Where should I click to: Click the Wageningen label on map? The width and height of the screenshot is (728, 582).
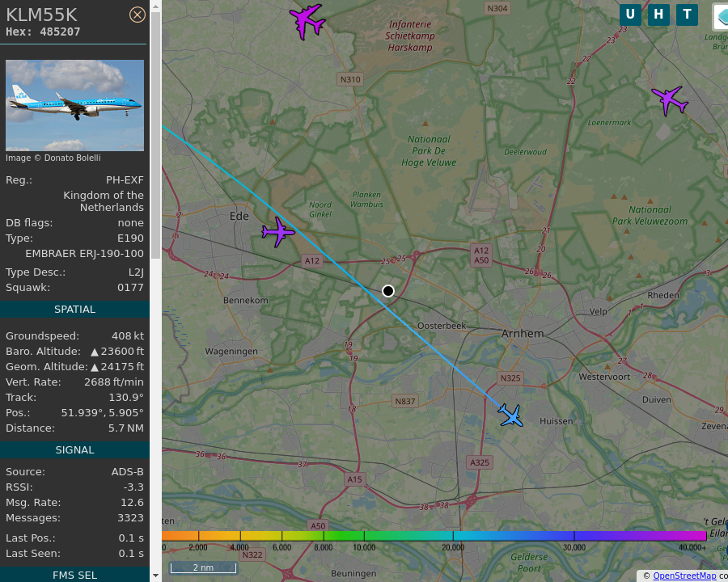231,352
